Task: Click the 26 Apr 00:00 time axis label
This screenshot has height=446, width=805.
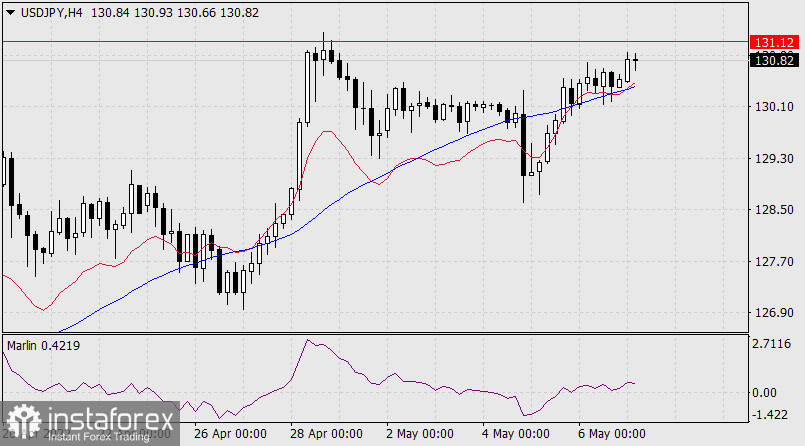Action: click(x=230, y=434)
